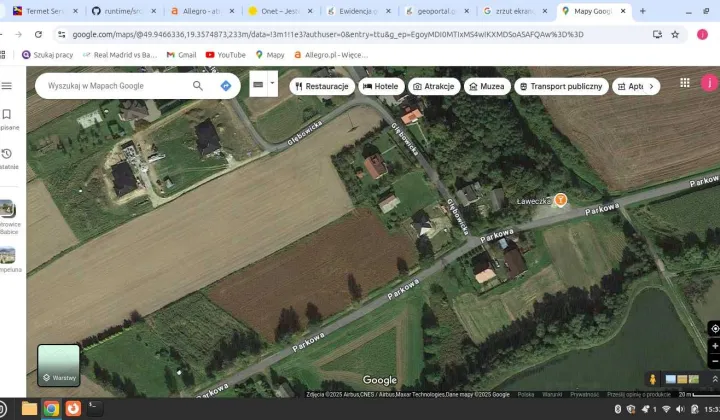720x420 pixels.
Task: Switch to the Ewidencja tab
Action: coord(358,11)
